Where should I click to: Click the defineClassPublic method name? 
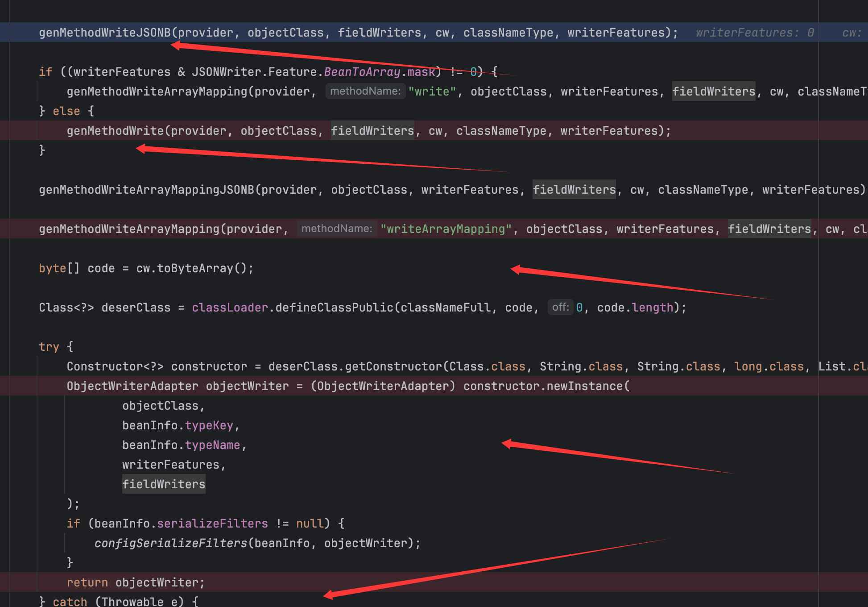(334, 308)
